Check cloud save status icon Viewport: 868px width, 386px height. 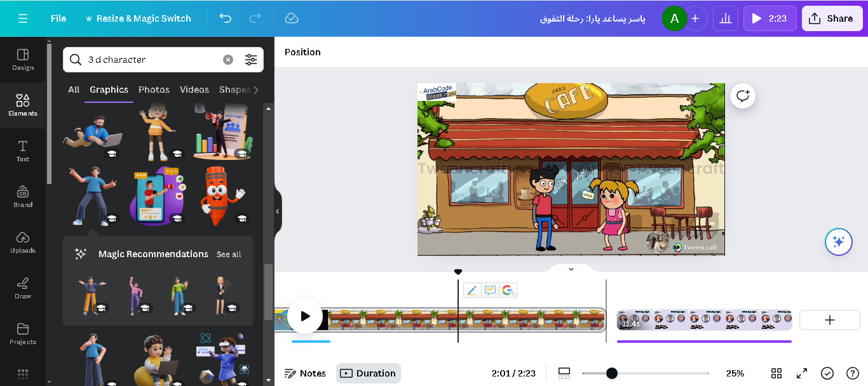pos(292,18)
